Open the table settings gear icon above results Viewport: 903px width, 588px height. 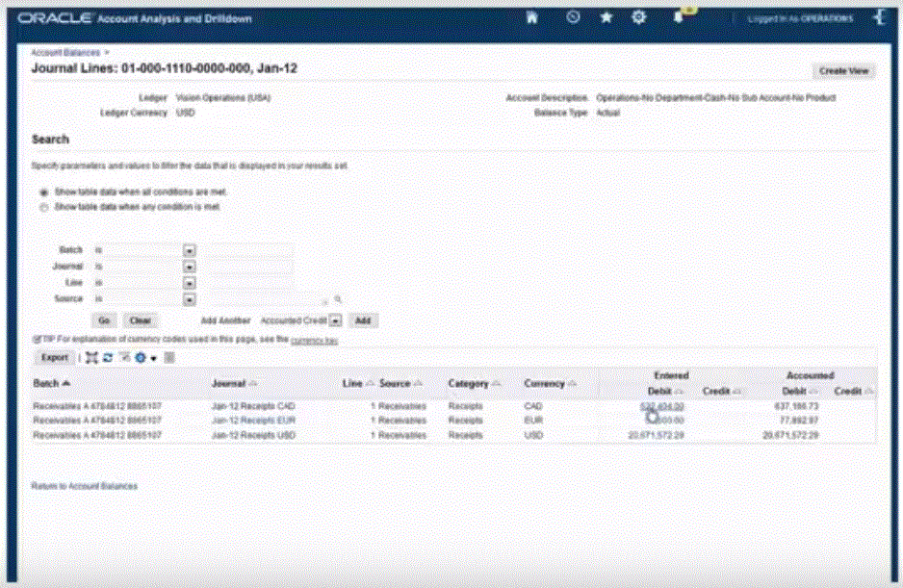[x=141, y=357]
